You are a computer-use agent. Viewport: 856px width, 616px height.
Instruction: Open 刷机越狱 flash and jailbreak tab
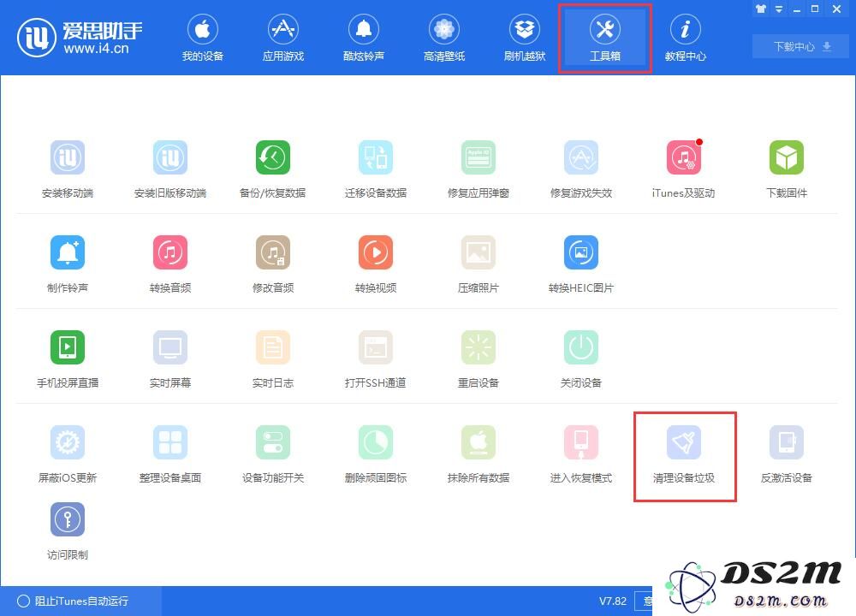point(525,38)
